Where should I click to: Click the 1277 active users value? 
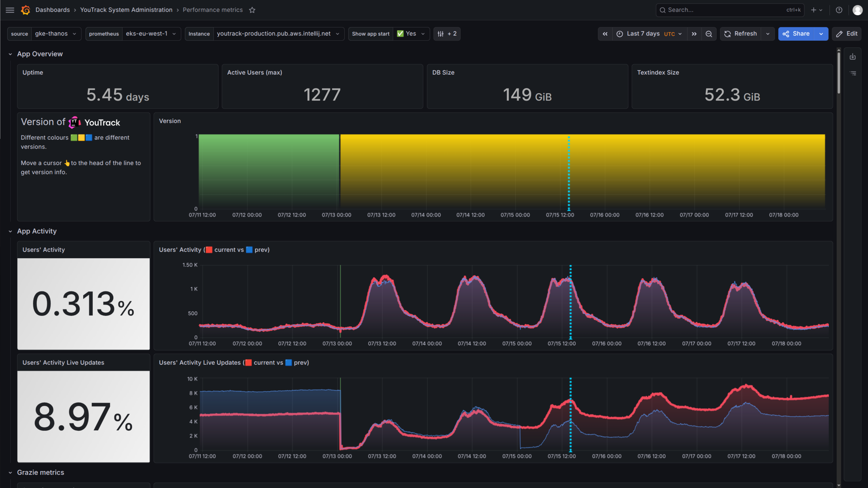322,95
